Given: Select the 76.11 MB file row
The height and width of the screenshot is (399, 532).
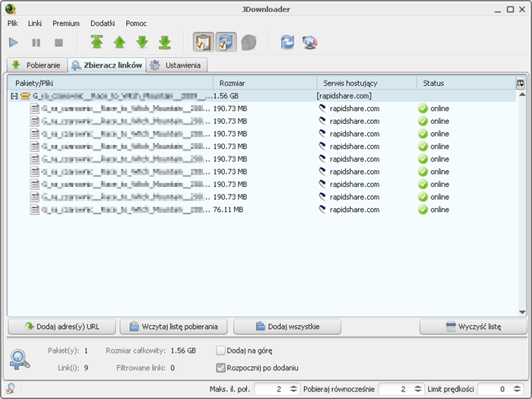Looking at the screenshot, I should 262,210.
